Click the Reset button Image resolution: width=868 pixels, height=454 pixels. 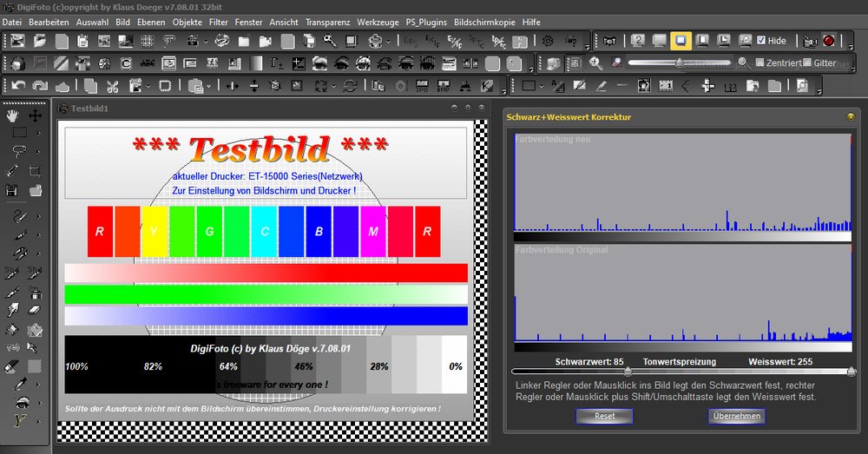point(604,417)
